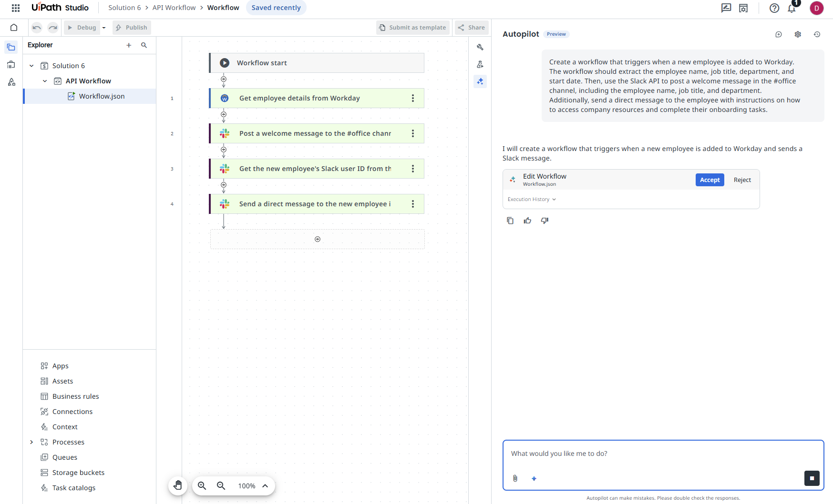This screenshot has height=504, width=833.
Task: Open the wrench properties tool on canvas
Action: point(480,47)
